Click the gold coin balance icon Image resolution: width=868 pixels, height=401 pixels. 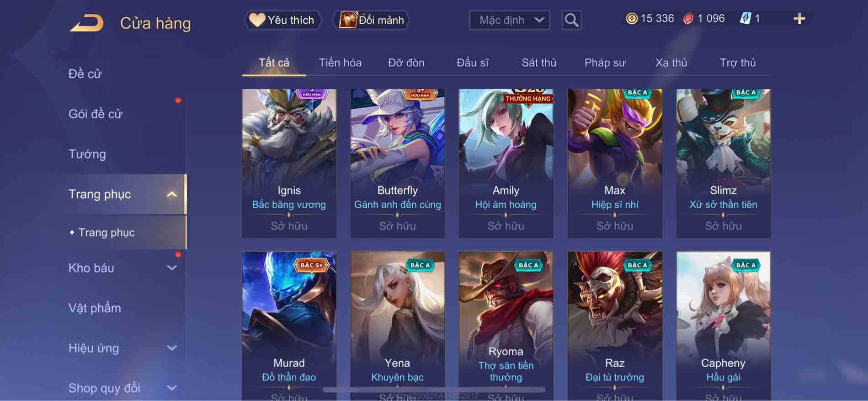click(631, 19)
